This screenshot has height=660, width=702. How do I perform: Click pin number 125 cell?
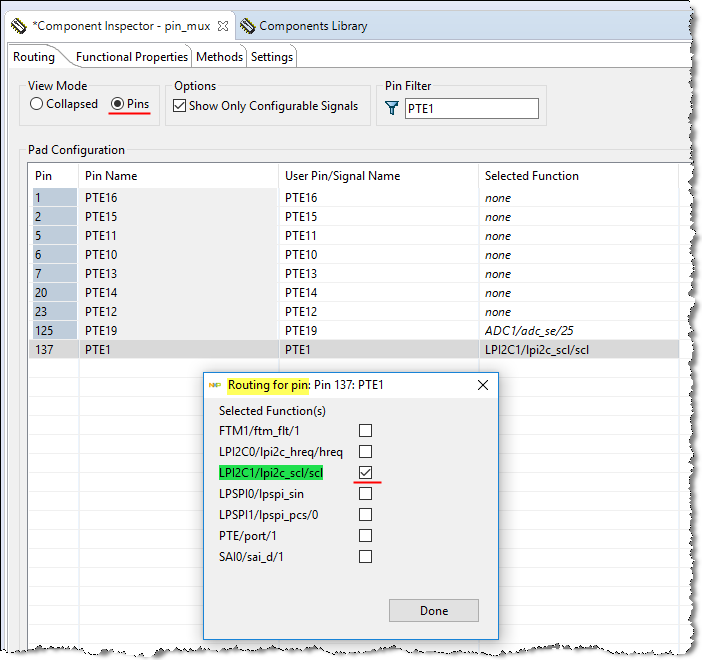point(54,331)
